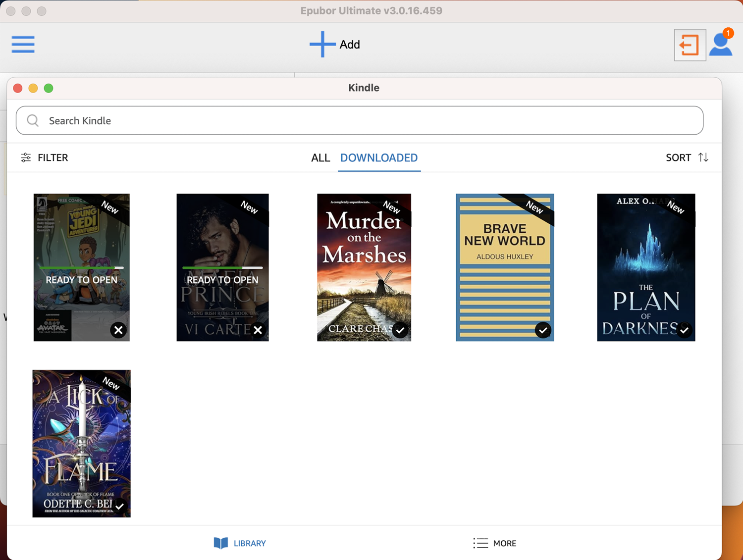Select the DOWNLOADED tab
This screenshot has height=560, width=743.
tap(379, 157)
